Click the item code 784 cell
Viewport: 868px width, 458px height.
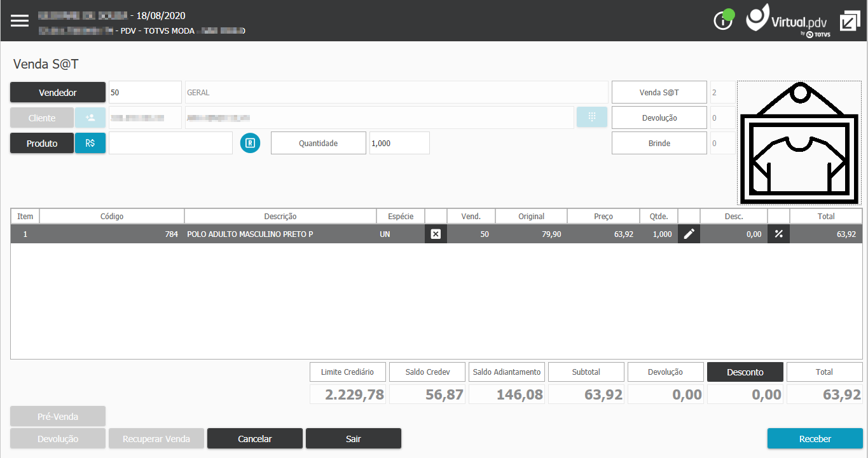112,234
